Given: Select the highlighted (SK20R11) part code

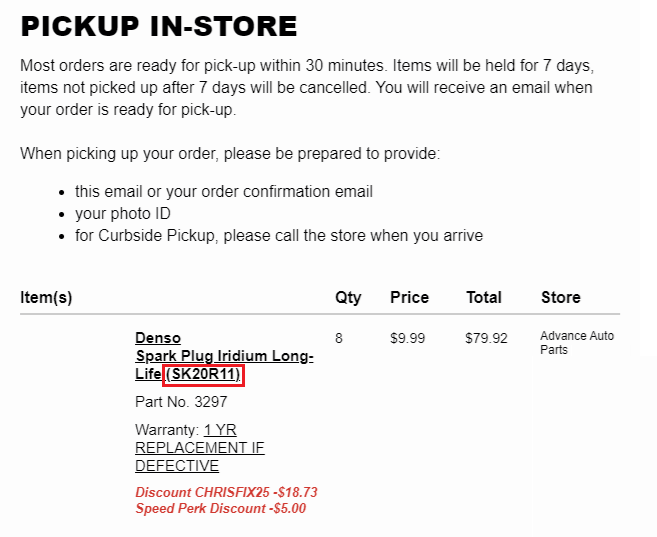Looking at the screenshot, I should 203,374.
